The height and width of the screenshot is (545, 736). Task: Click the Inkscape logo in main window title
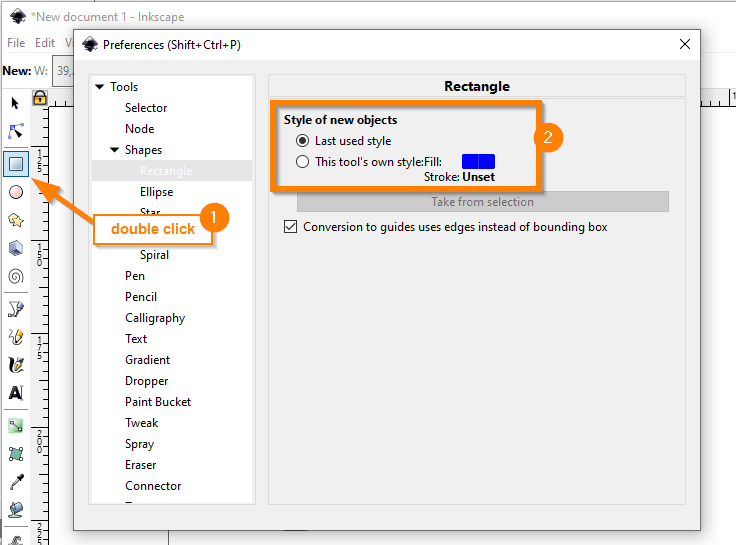point(18,16)
